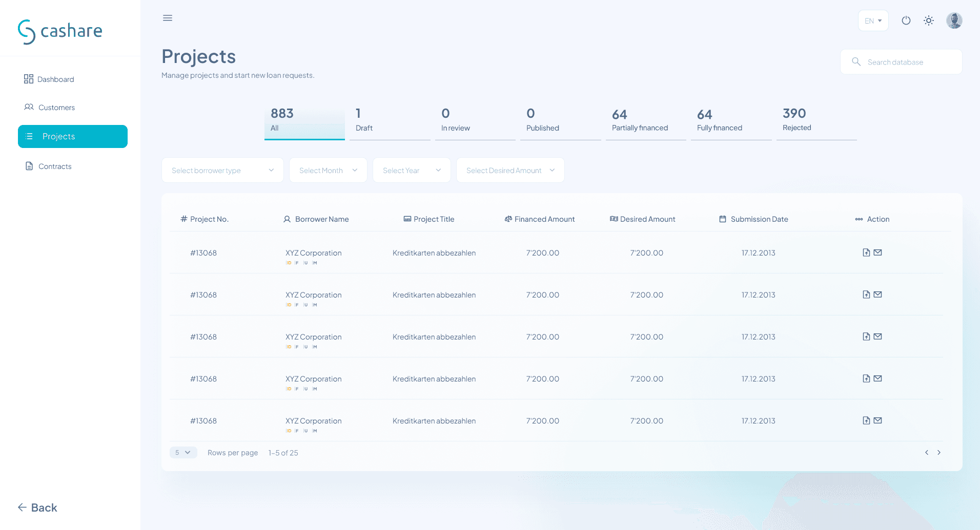
Task: Open the hamburger menu to collapse sidebar
Action: click(168, 18)
